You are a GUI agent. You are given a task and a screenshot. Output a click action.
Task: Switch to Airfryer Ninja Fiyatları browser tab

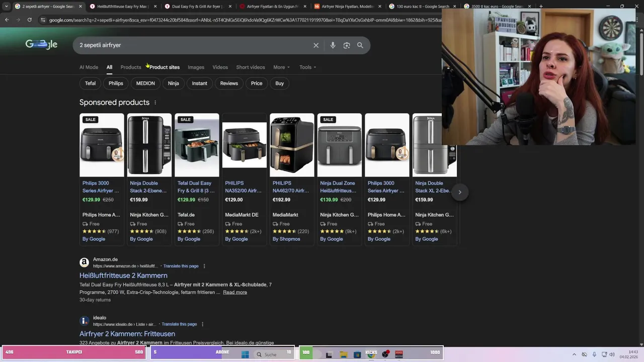click(x=348, y=7)
